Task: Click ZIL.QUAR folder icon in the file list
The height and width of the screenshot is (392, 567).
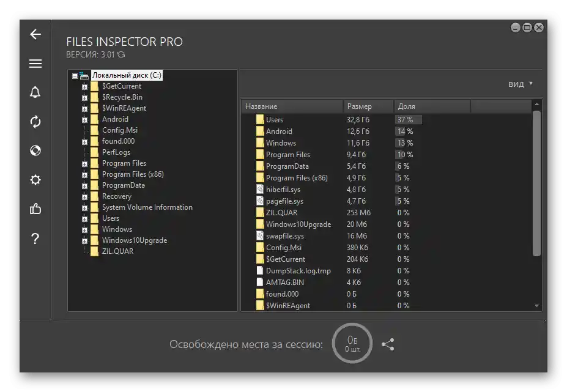Action: point(260,213)
